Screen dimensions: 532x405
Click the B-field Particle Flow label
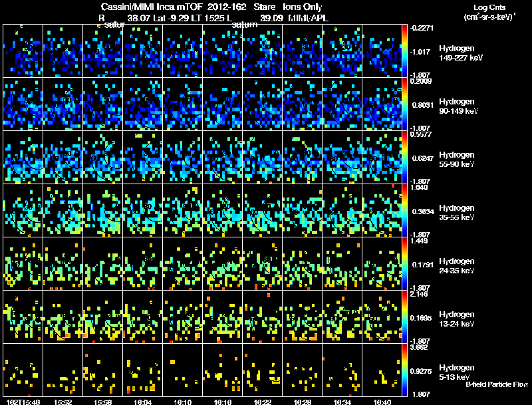pos(497,384)
